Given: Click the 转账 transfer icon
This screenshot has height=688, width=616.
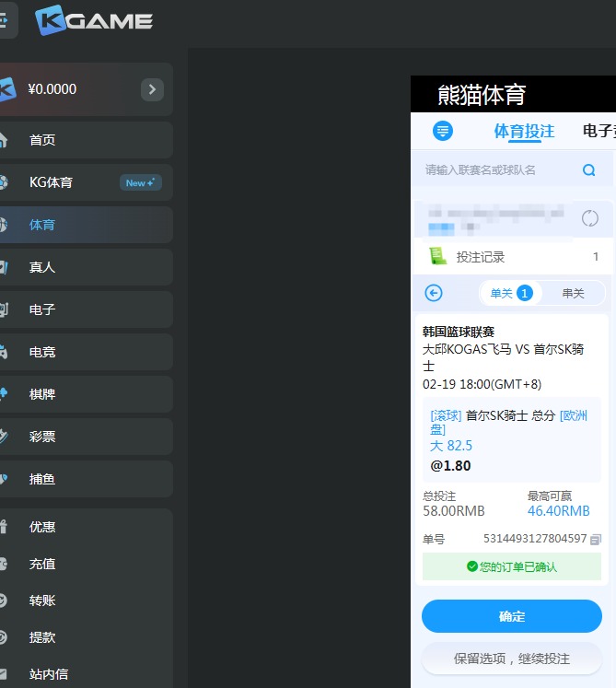Looking at the screenshot, I should pyautogui.click(x=3, y=601).
